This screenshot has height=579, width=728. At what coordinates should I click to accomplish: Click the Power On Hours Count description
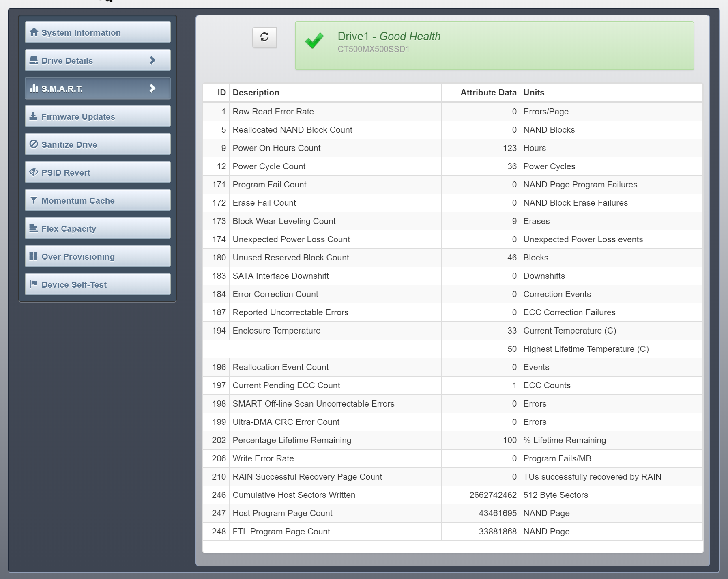point(277,148)
